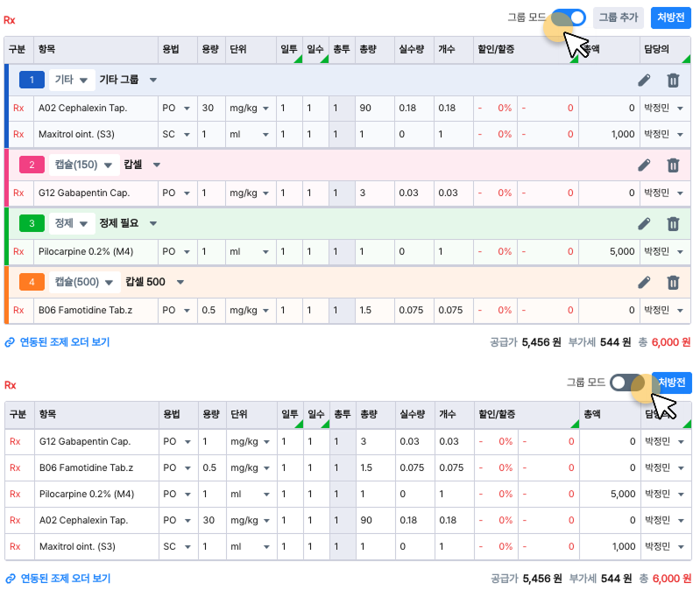700x597 pixels.
Task: Click 용법 column header of the ungrouped table
Action: [179, 414]
